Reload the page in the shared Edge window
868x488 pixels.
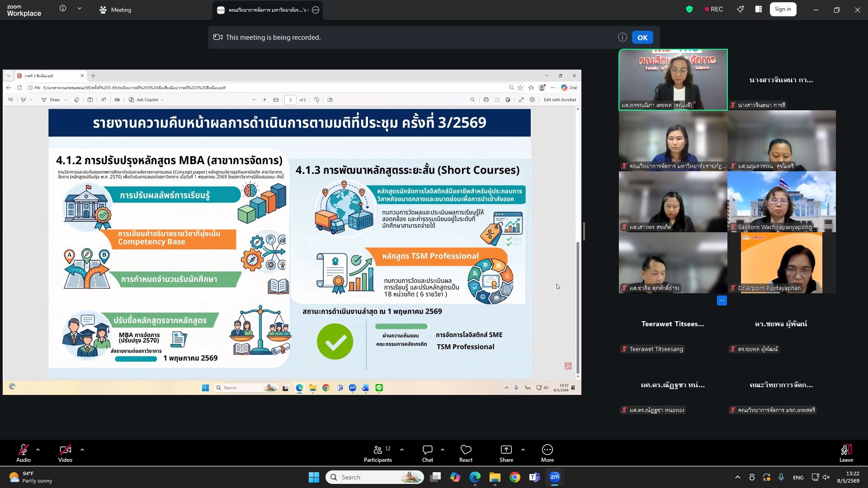click(19, 88)
